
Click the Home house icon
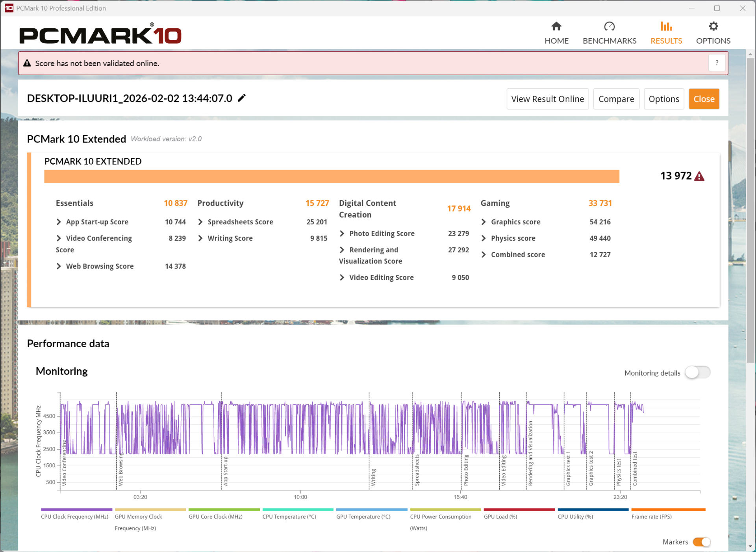(x=556, y=26)
